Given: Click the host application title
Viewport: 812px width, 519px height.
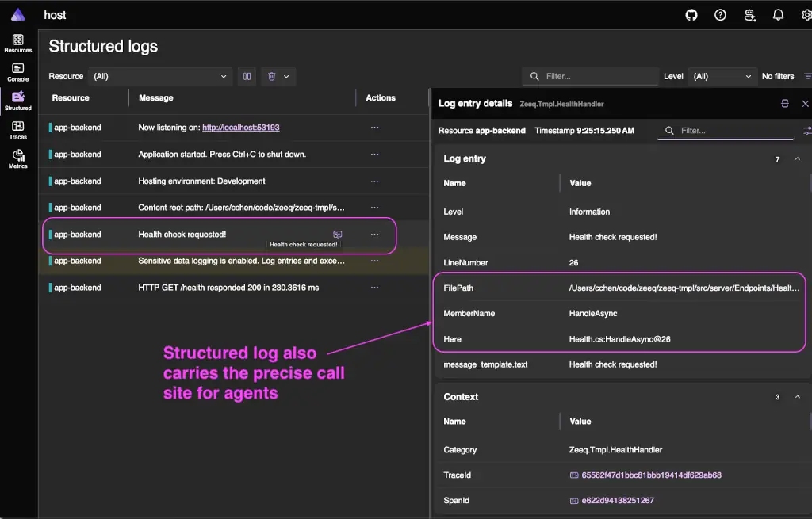Looking at the screenshot, I should click(55, 15).
